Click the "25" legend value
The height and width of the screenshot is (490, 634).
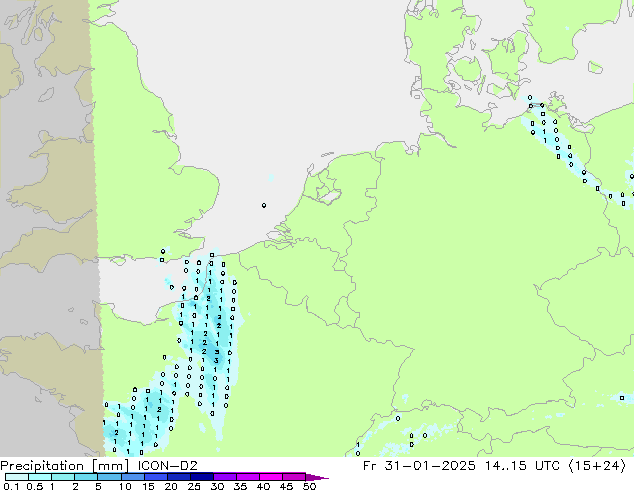point(194,486)
